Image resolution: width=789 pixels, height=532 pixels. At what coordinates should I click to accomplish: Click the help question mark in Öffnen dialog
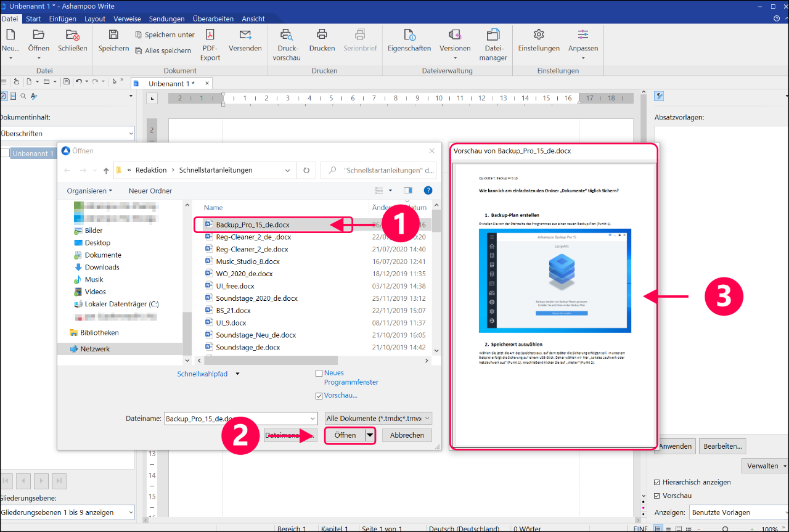click(428, 190)
